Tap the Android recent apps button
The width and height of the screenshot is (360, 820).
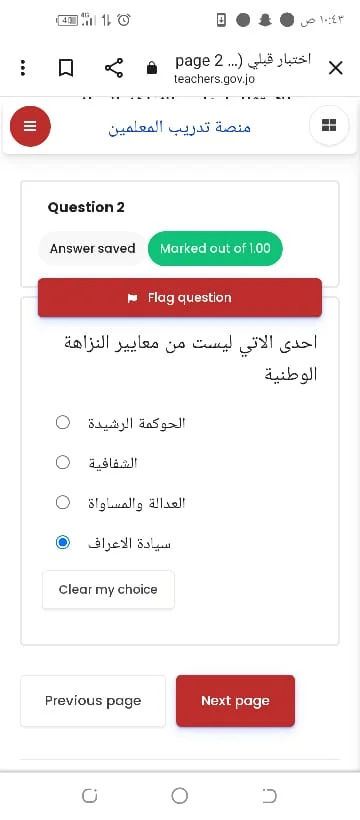[89, 795]
